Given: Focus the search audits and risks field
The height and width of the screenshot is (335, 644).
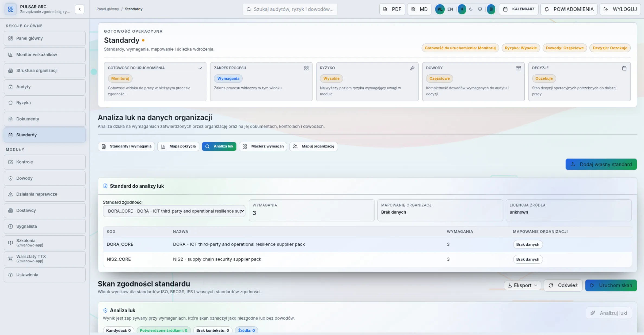Looking at the screenshot, I should pyautogui.click(x=290, y=9).
